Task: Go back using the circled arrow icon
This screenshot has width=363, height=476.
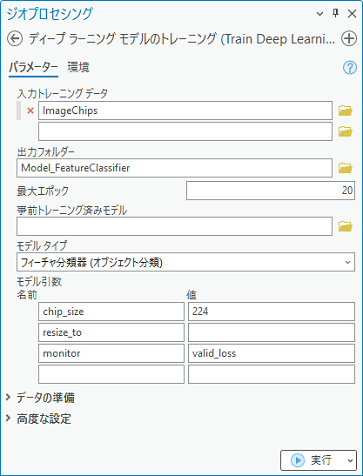Action: tap(15, 39)
